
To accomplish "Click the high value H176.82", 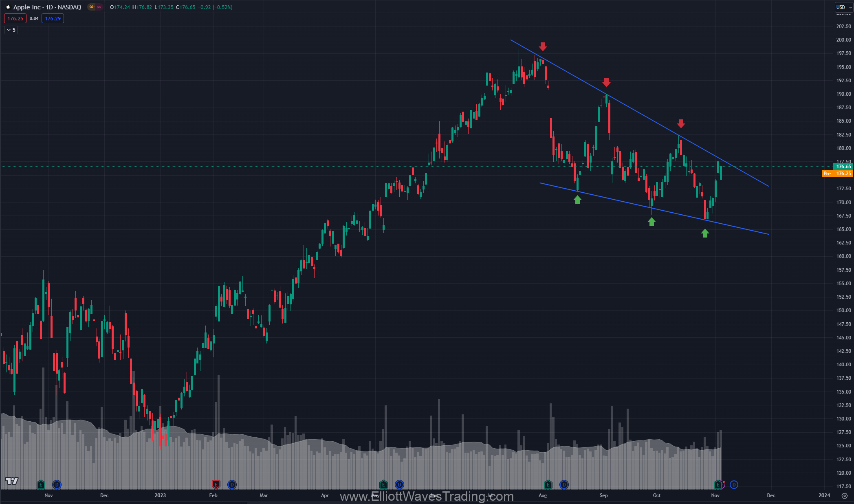I will [x=142, y=7].
